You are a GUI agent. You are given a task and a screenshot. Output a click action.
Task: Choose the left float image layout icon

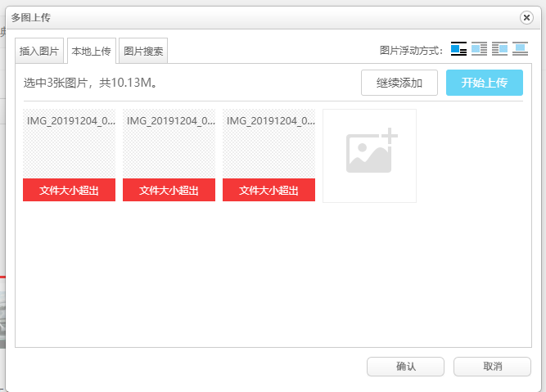pyautogui.click(x=480, y=49)
